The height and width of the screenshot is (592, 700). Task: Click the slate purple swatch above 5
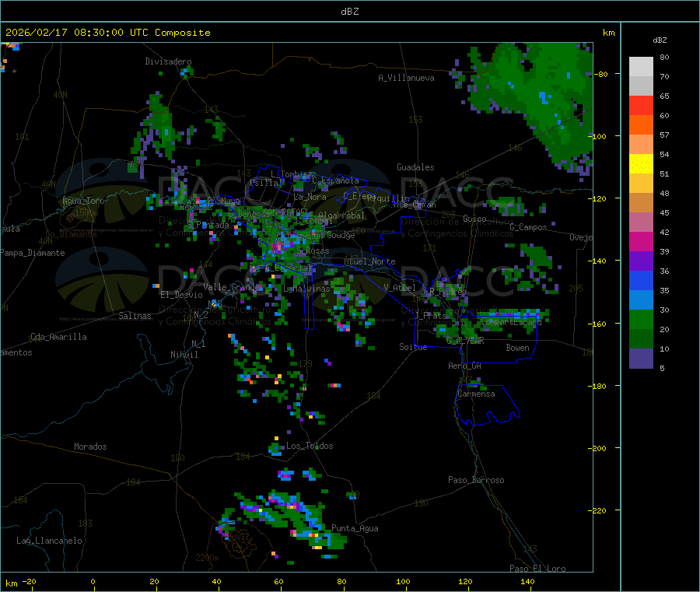click(641, 359)
